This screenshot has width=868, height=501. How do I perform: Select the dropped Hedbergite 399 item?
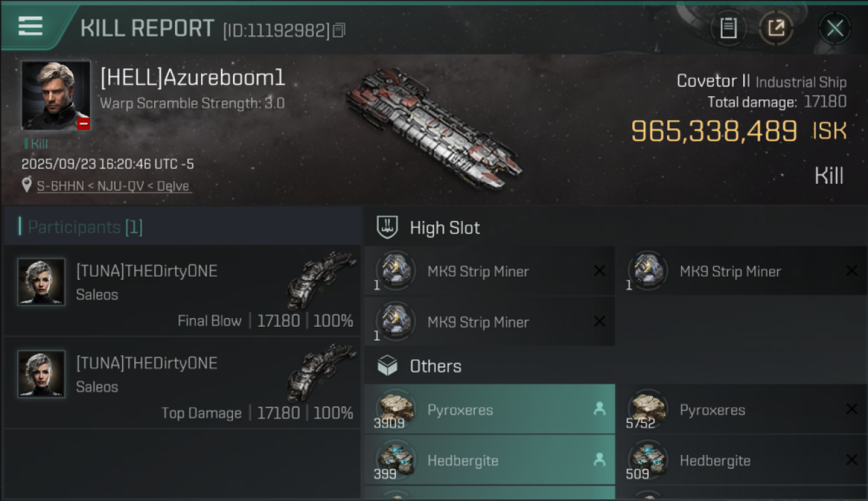tap(489, 460)
